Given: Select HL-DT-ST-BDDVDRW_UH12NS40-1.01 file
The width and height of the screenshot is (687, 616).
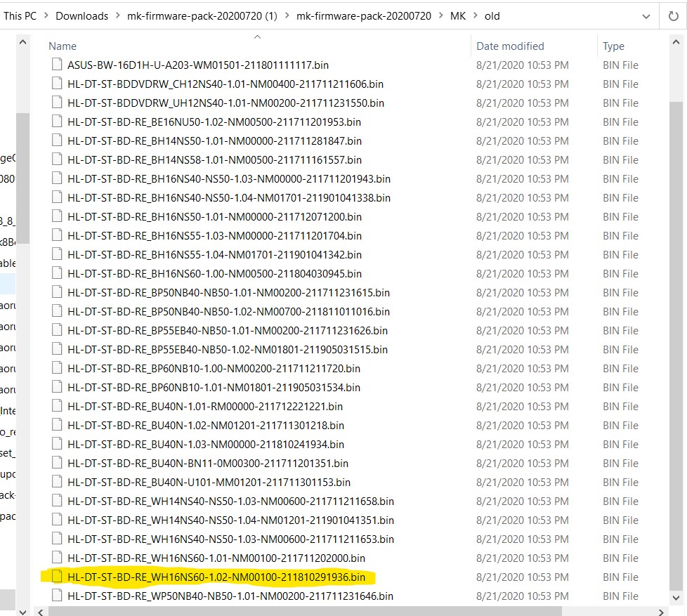Looking at the screenshot, I should click(225, 103).
